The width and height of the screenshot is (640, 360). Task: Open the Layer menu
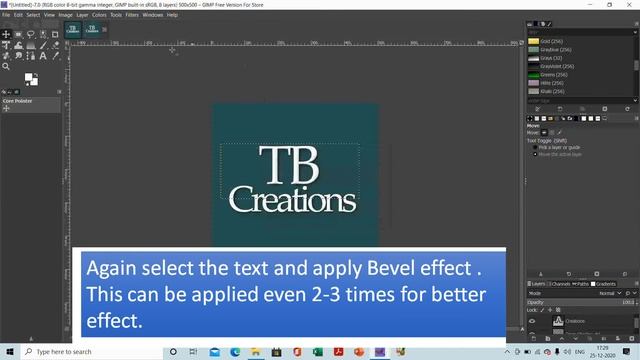(x=82, y=15)
